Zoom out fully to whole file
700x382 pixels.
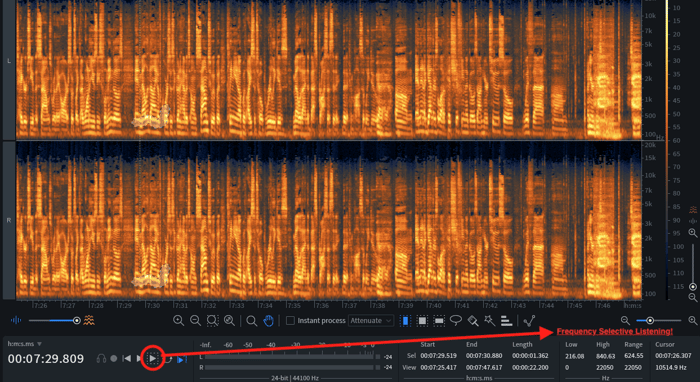coord(229,320)
